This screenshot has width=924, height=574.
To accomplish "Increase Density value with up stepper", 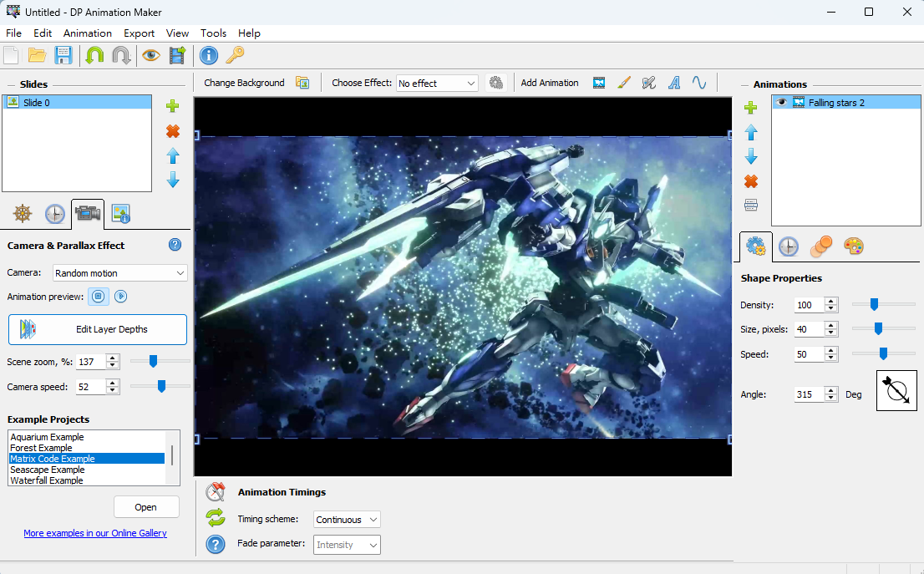I will [831, 301].
